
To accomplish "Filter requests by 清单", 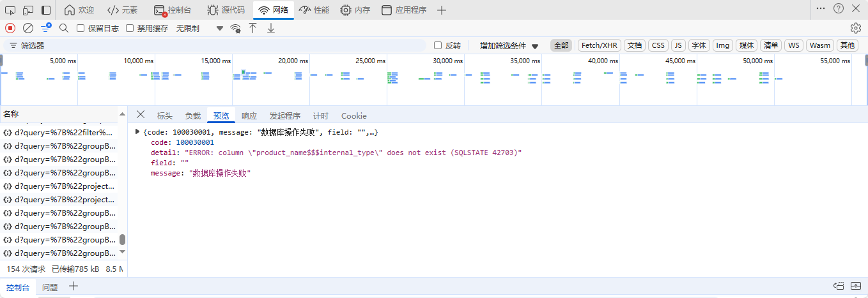I will pos(771,45).
